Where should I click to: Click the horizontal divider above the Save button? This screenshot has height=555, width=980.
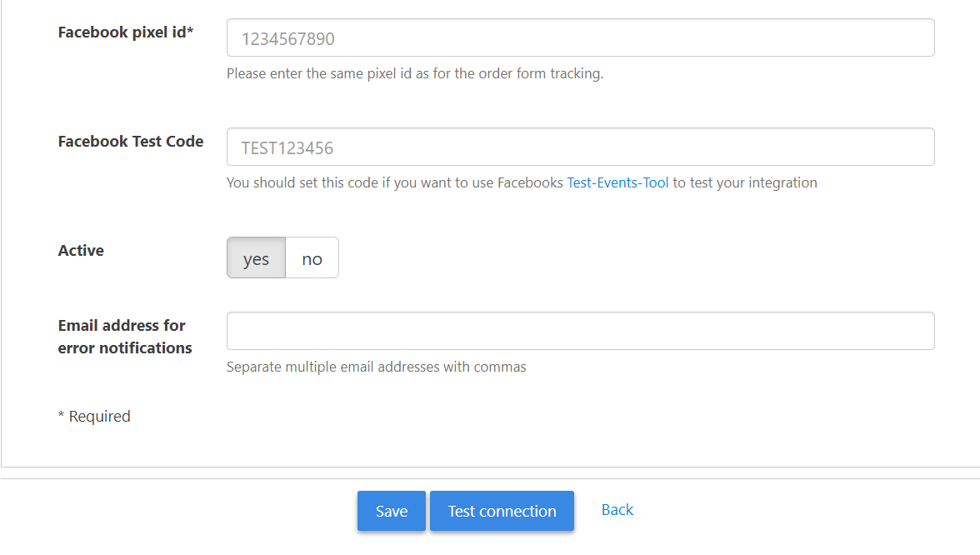click(x=490, y=478)
